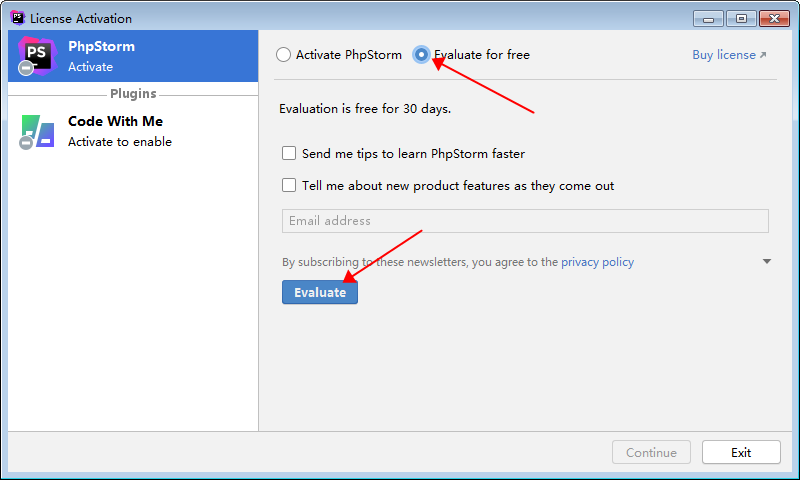Click 'Activate to enable' text under Code With Me
800x480 pixels.
[120, 142]
